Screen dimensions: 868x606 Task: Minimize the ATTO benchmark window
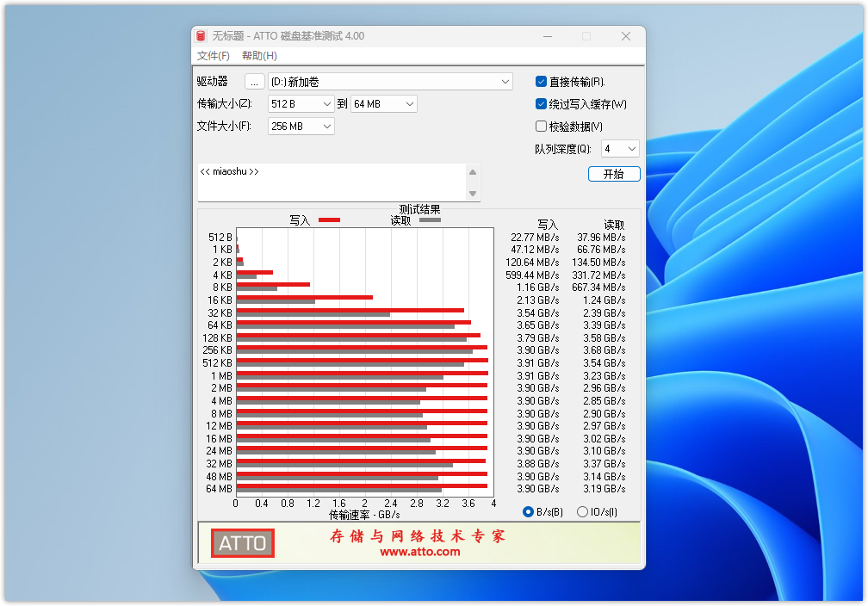click(x=547, y=36)
